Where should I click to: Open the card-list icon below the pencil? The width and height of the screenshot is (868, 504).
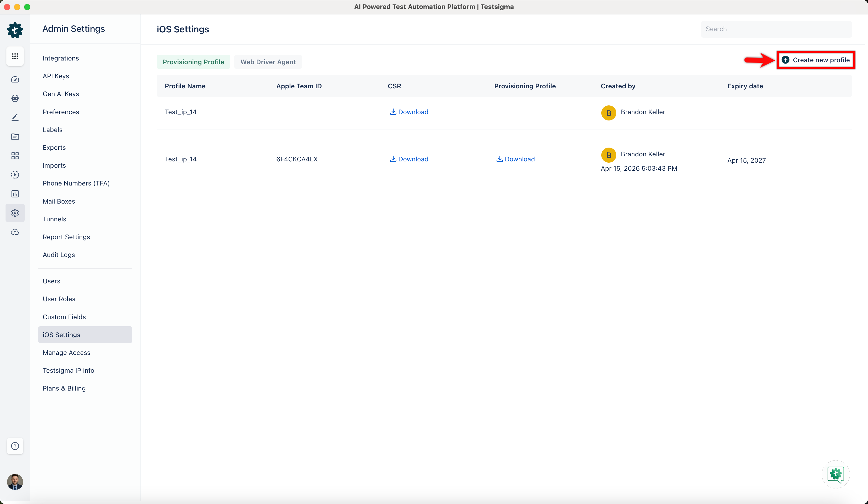(15, 137)
